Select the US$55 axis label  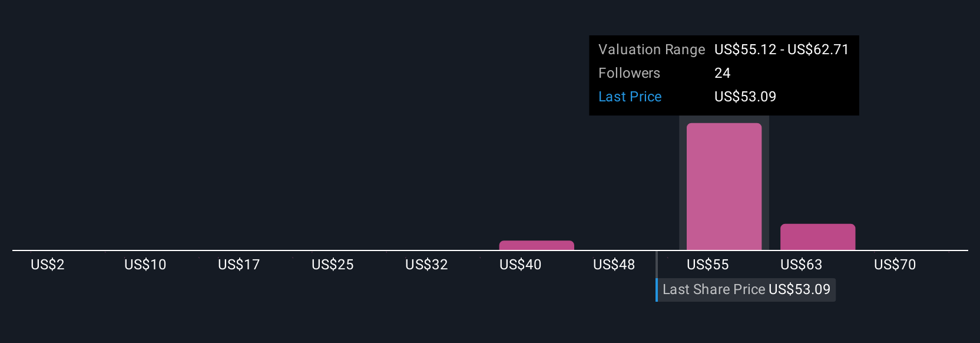click(707, 265)
